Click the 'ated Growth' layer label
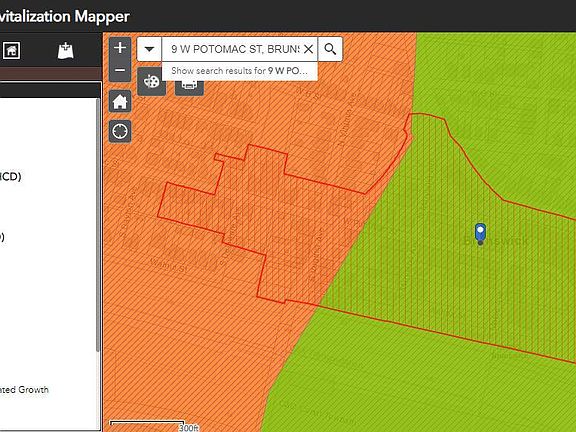The image size is (576, 432). (x=24, y=390)
